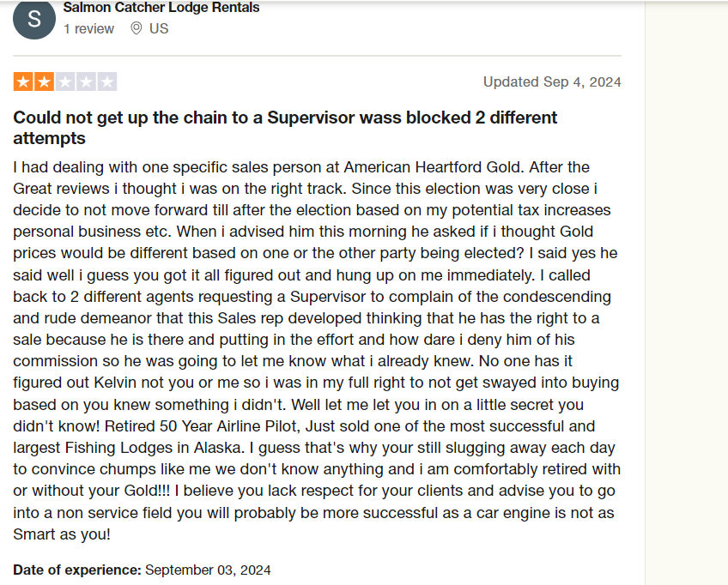
Task: Click the location pin icon beside US
Action: click(x=136, y=28)
